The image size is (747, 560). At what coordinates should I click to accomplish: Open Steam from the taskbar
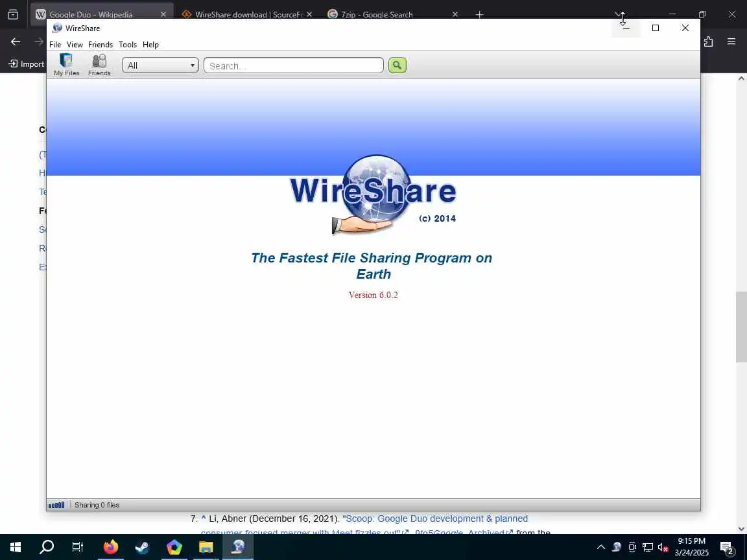pos(142,546)
